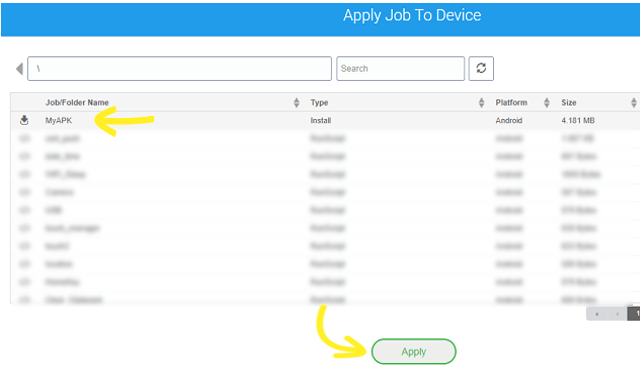Click the folder path input field
Image resolution: width=640 pixels, height=370 pixels.
(x=179, y=69)
